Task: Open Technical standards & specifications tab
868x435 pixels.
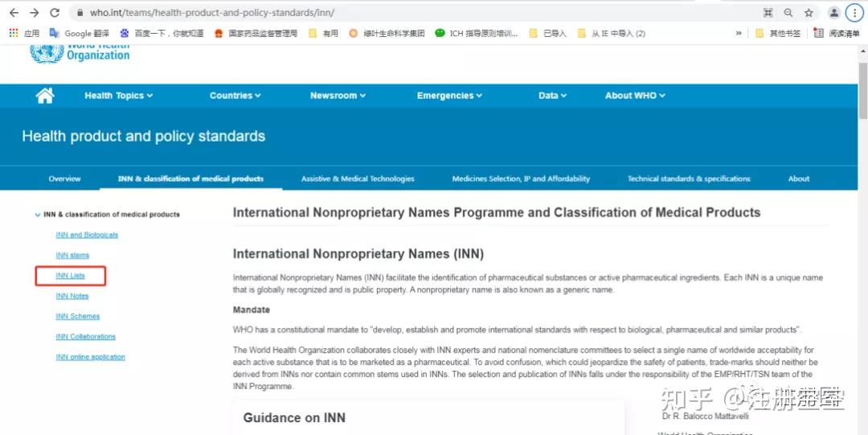Action: (689, 179)
